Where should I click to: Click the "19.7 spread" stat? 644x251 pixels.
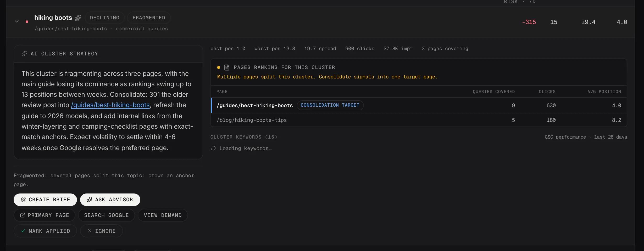coord(320,49)
